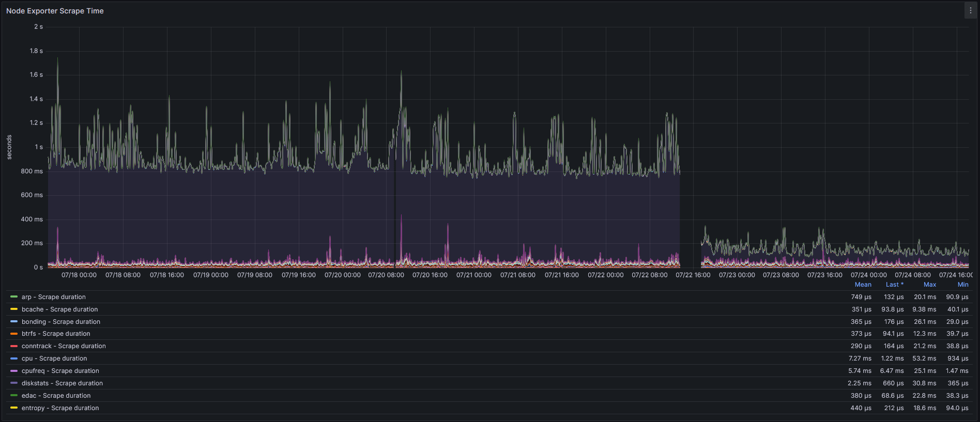This screenshot has height=422, width=980.
Task: Isolate the cpufreq - Scrape duration series
Action: point(60,371)
